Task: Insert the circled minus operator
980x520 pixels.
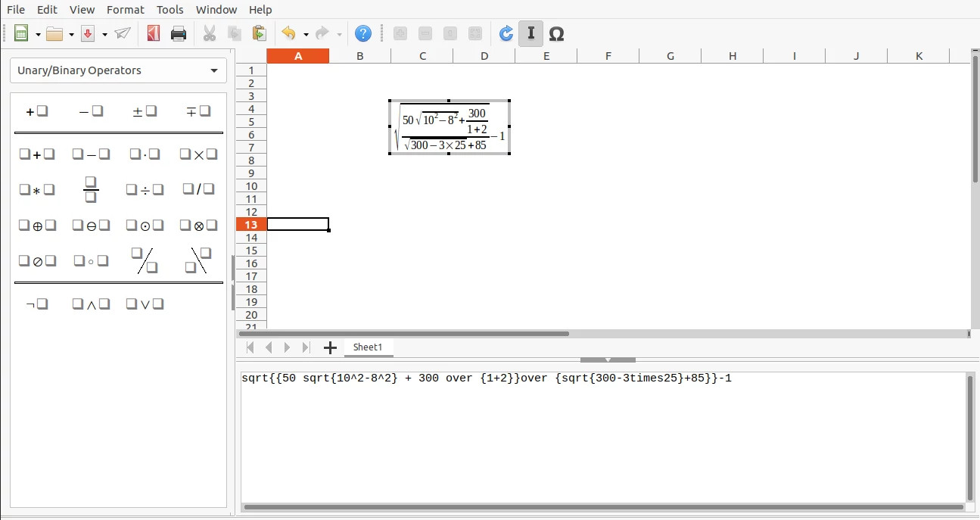Action: pyautogui.click(x=91, y=225)
